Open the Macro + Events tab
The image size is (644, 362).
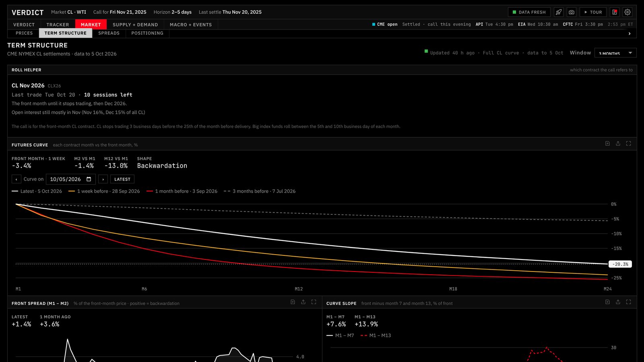[191, 25]
